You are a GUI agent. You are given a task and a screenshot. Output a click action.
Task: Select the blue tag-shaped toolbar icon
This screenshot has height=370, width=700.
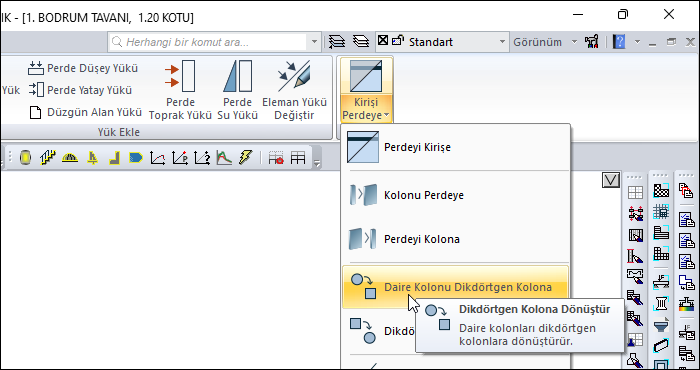click(136, 158)
